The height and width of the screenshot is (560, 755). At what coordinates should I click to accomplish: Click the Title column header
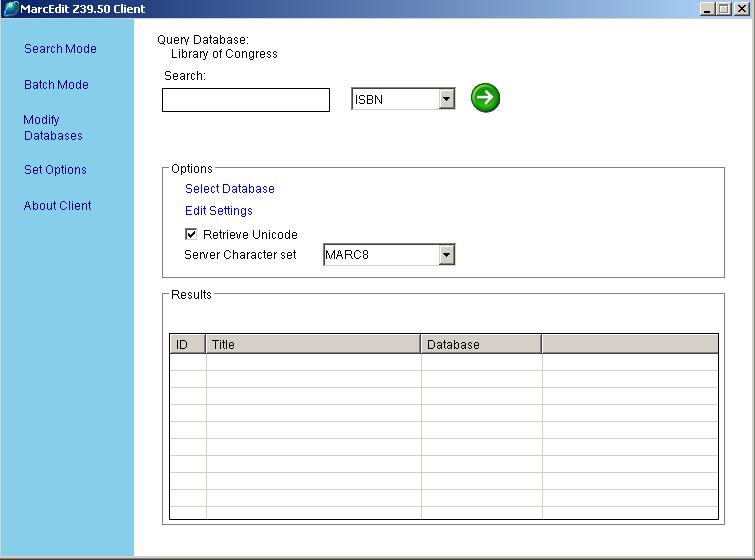[312, 344]
